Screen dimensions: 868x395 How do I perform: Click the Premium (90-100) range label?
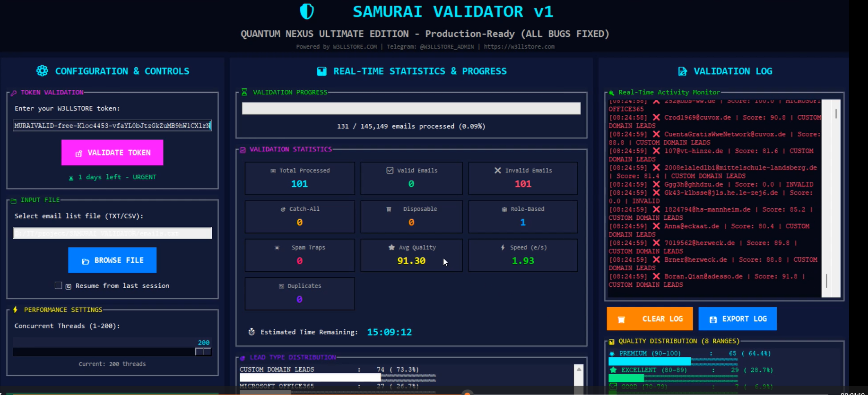[650, 353]
